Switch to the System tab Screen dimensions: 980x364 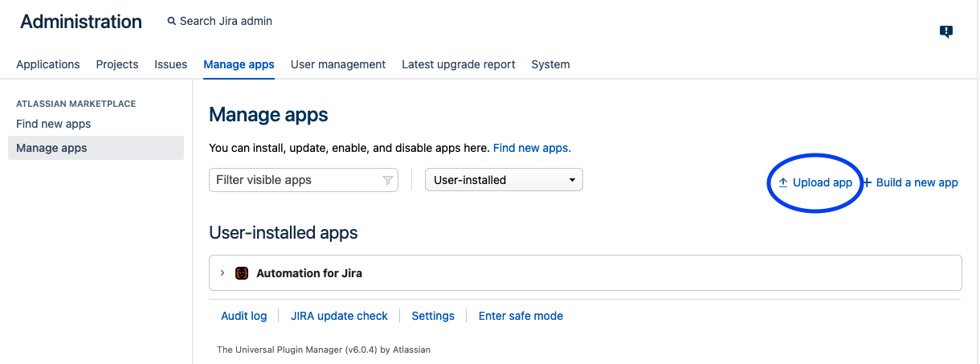(550, 64)
